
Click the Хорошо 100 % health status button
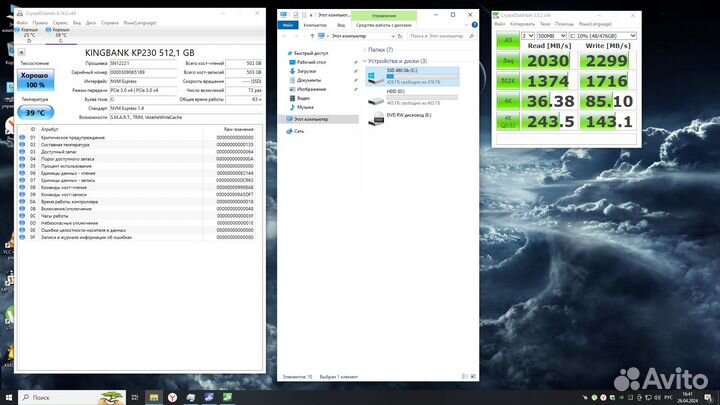coord(35,80)
